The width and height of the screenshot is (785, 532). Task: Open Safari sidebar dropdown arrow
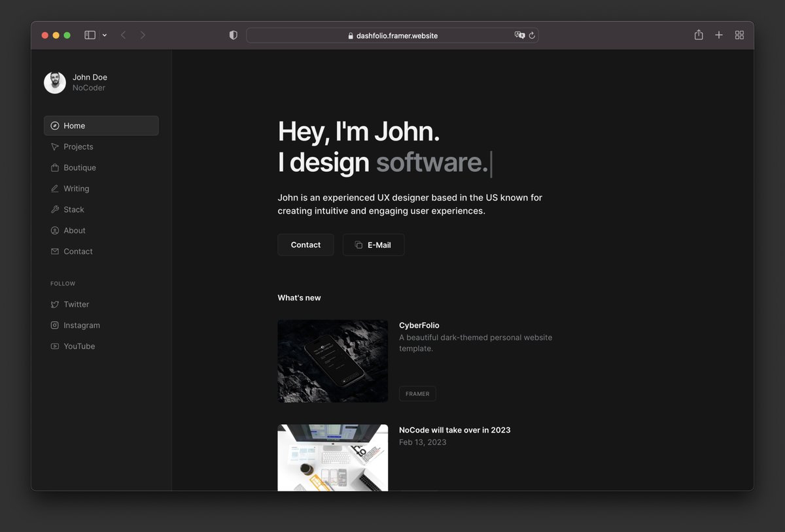click(105, 35)
